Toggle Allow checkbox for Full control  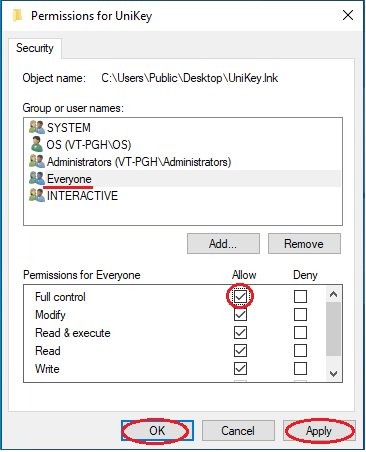[240, 296]
